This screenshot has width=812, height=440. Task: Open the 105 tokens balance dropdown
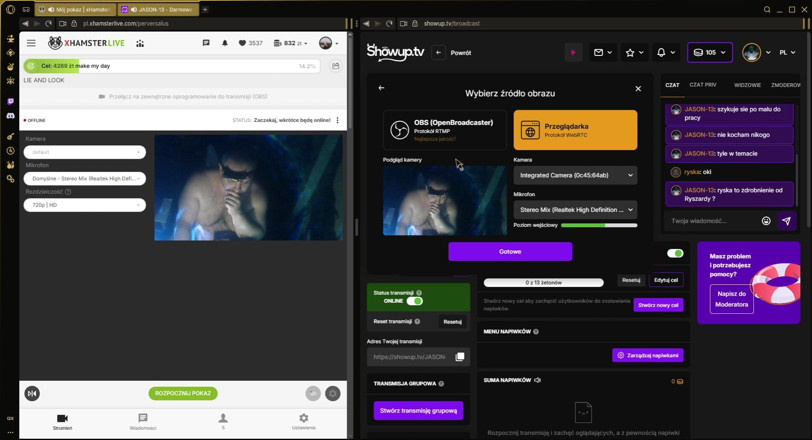click(x=710, y=52)
